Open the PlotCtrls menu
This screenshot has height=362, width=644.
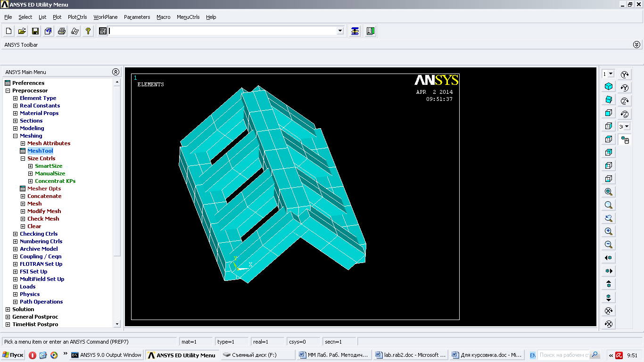click(x=77, y=17)
